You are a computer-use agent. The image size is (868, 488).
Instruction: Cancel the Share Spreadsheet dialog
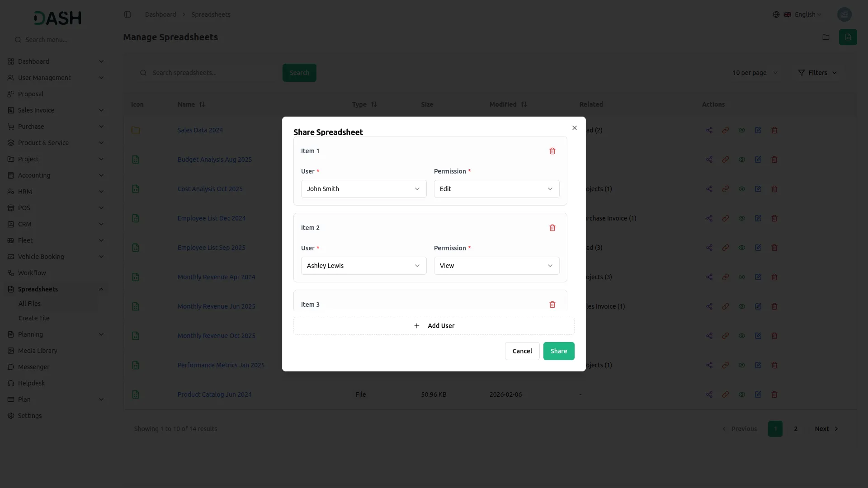[x=522, y=351]
